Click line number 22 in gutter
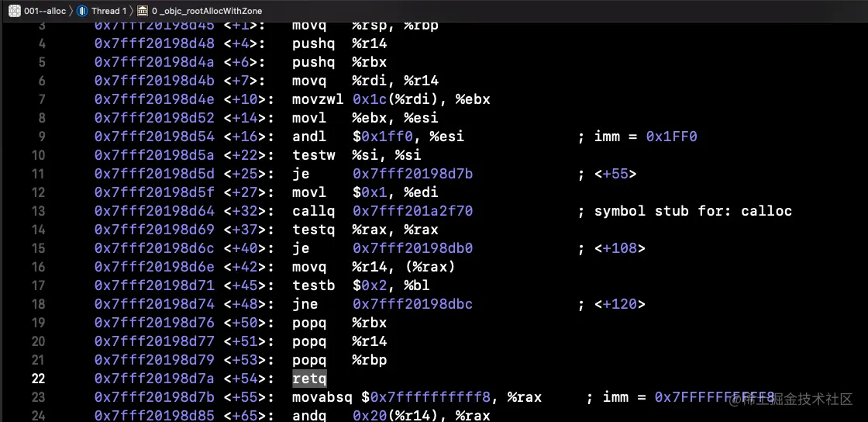 pos(38,379)
